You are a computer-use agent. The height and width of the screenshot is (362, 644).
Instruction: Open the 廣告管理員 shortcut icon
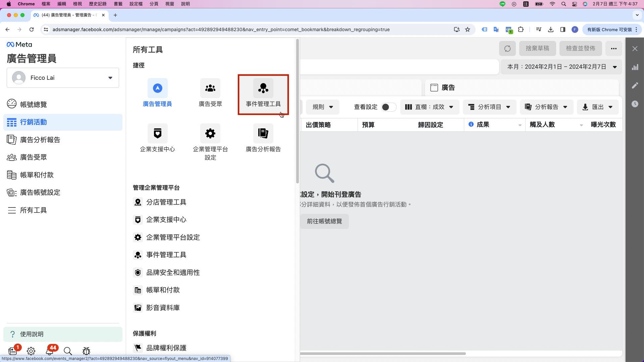tap(157, 88)
